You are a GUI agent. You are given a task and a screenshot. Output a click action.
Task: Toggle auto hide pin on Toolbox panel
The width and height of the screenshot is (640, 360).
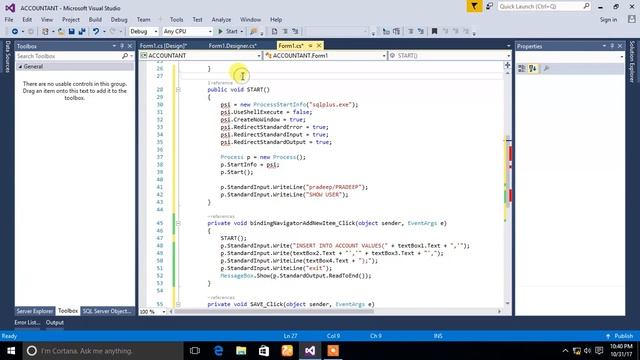(x=122, y=46)
